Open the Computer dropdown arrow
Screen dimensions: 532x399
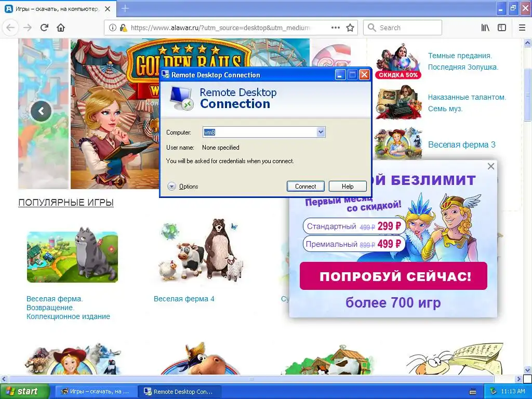coord(321,132)
